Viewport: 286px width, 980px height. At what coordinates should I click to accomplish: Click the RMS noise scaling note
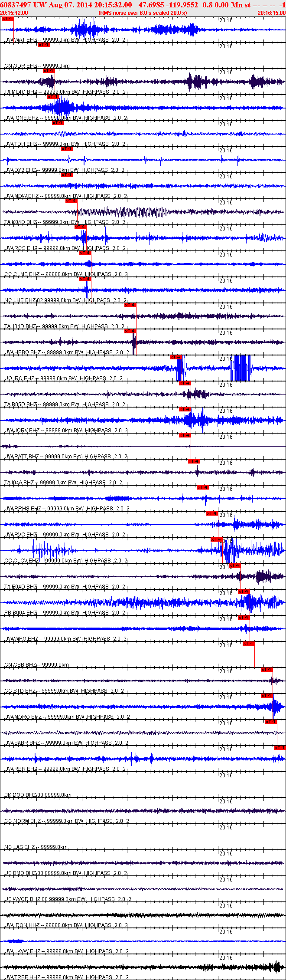[x=143, y=13]
